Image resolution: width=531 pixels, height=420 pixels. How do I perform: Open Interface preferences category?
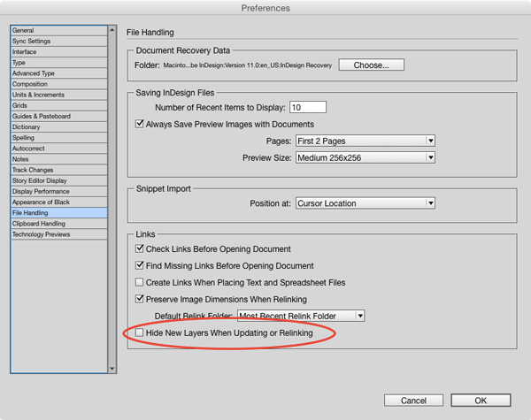point(59,52)
